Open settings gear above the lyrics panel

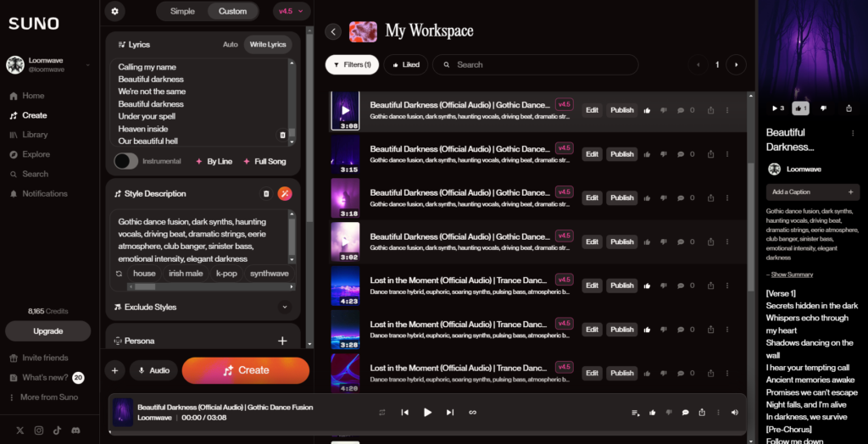114,11
